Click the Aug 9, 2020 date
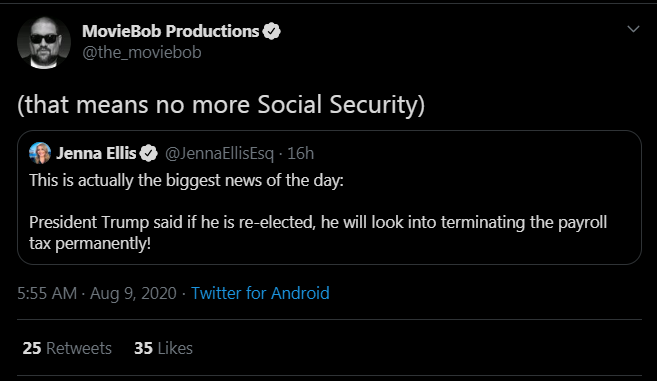 133,293
